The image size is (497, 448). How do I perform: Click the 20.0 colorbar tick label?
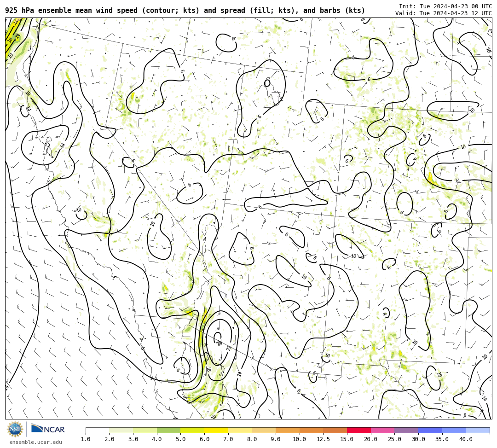click(x=371, y=439)
